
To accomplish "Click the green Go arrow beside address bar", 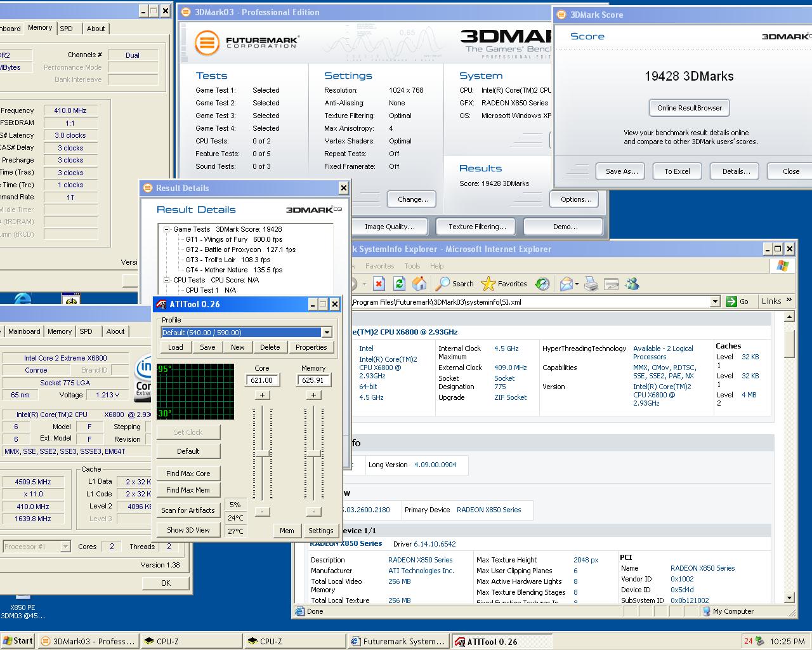I will pyautogui.click(x=731, y=302).
